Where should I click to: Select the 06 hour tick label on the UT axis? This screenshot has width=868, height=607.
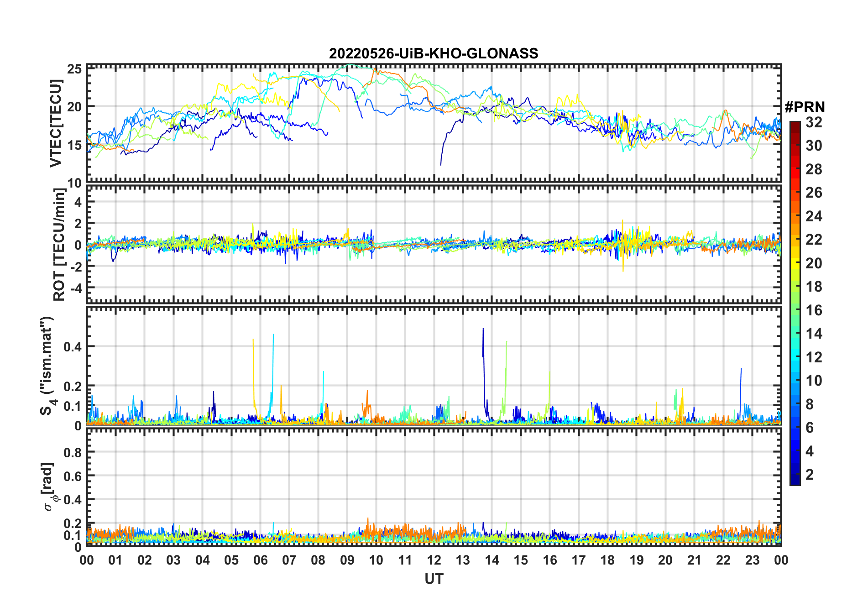click(260, 560)
